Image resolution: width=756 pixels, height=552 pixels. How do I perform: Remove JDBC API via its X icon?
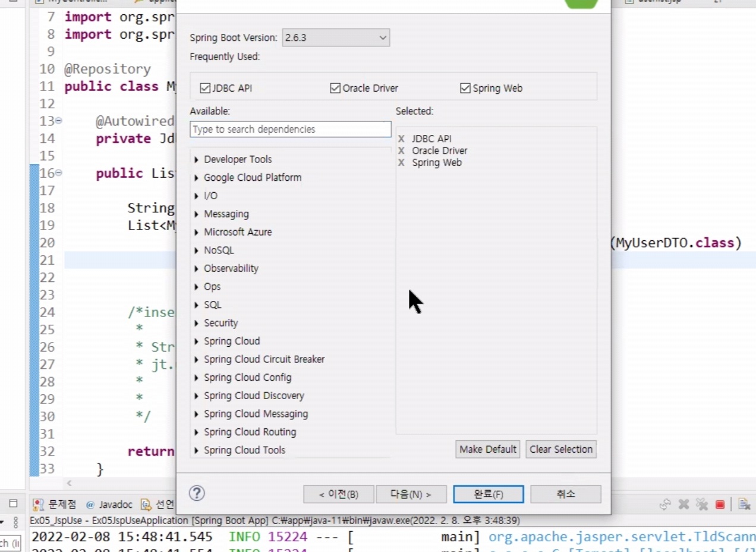coord(401,139)
